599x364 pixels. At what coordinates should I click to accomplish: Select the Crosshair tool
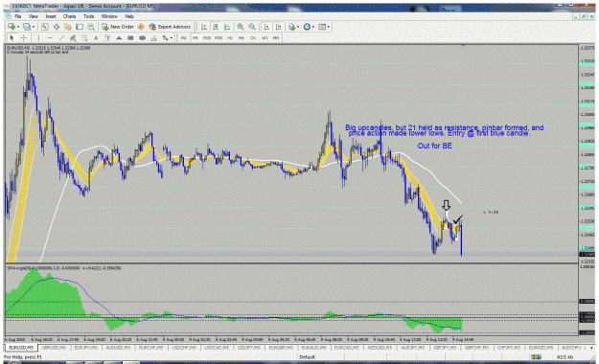[x=23, y=37]
